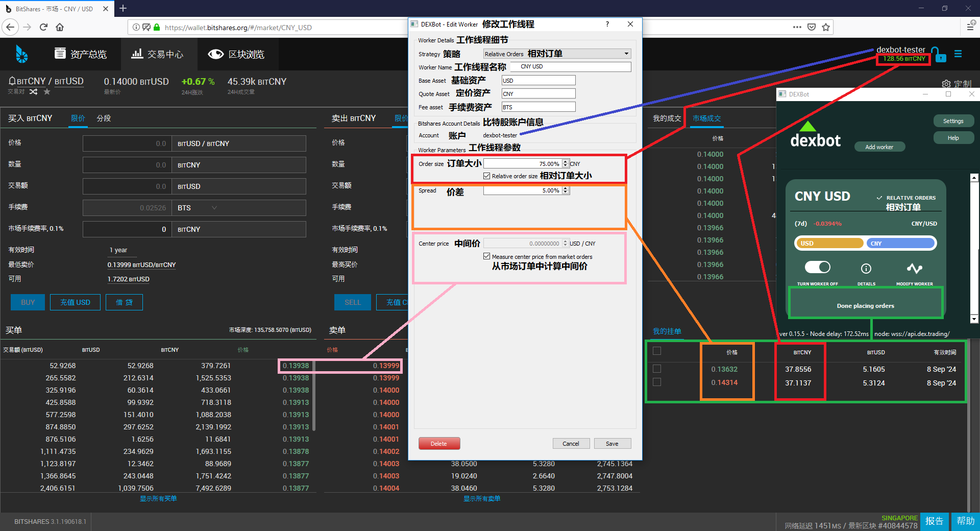Open the 我的成交 tab
The image size is (980, 531).
[667, 118]
